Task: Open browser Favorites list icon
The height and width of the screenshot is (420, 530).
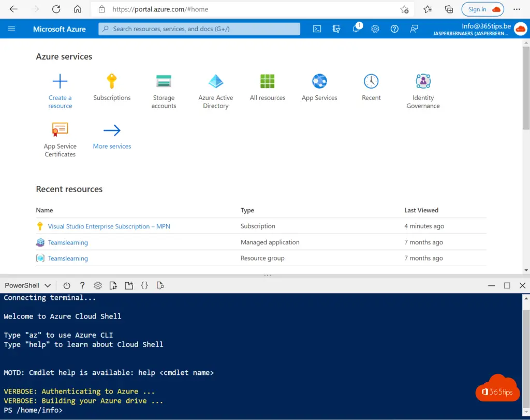Action: pyautogui.click(x=428, y=9)
